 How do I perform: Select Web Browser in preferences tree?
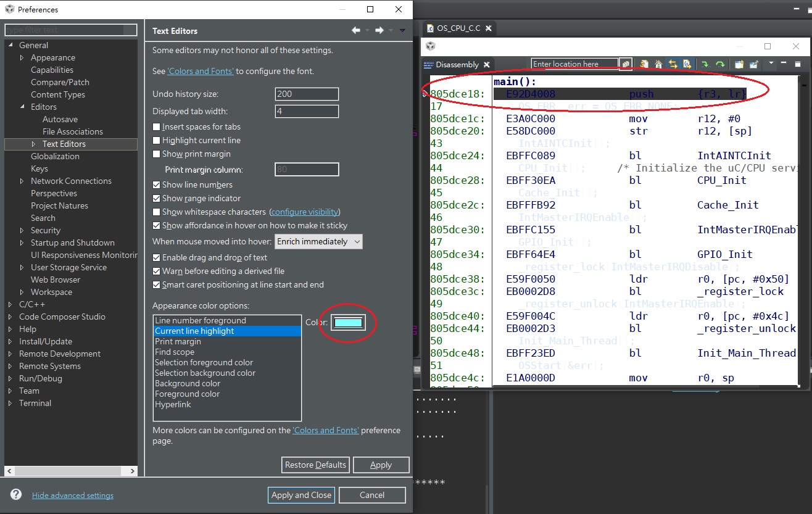(56, 280)
